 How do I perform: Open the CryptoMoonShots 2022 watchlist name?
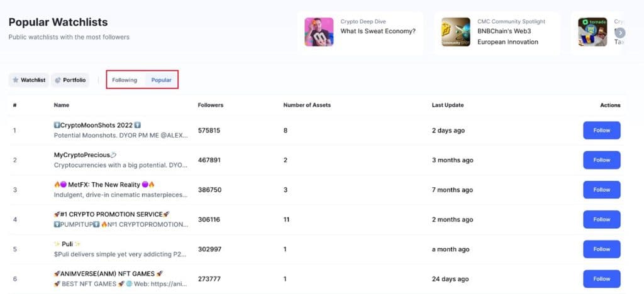click(x=97, y=125)
